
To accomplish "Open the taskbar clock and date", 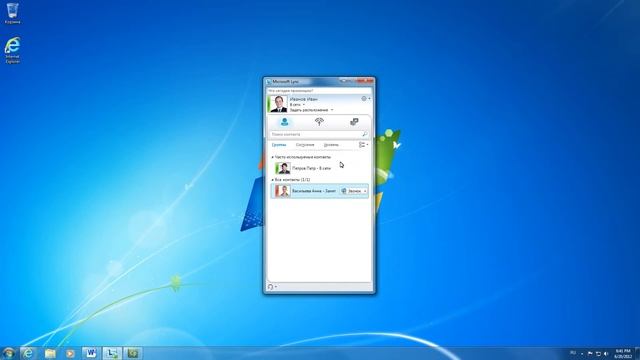I will 623,353.
